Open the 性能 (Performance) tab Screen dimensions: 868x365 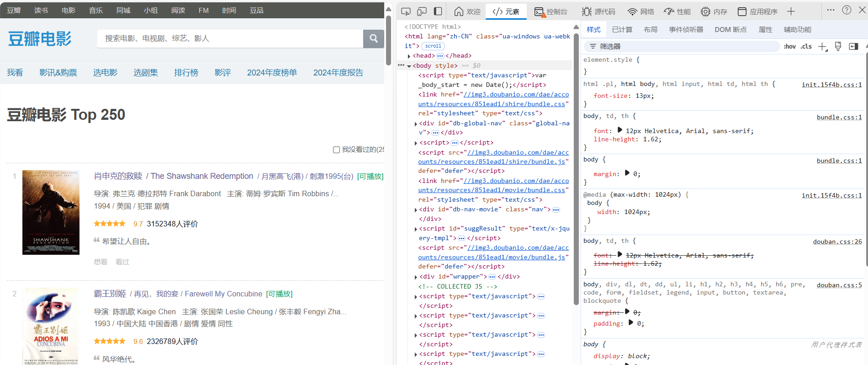point(677,11)
